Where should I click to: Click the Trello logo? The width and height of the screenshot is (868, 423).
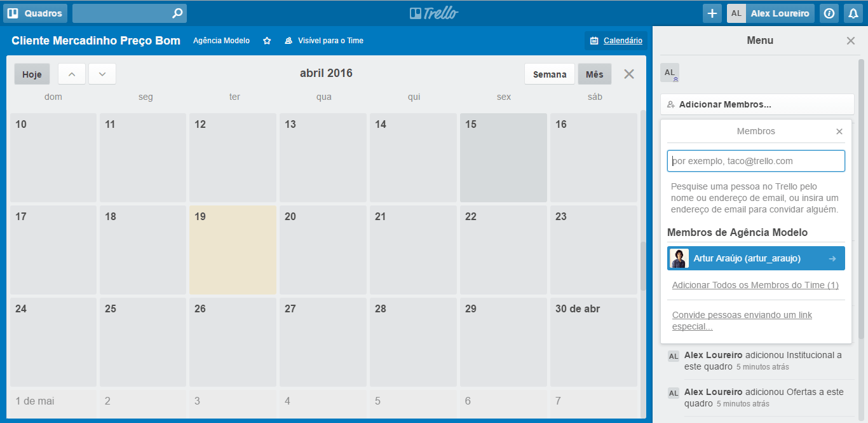(434, 13)
